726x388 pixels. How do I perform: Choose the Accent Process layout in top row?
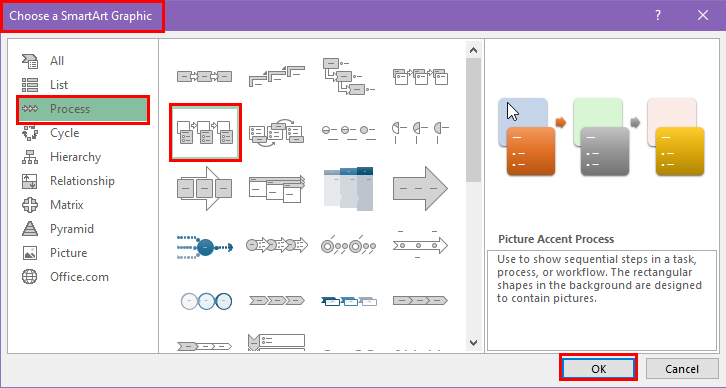[420, 76]
